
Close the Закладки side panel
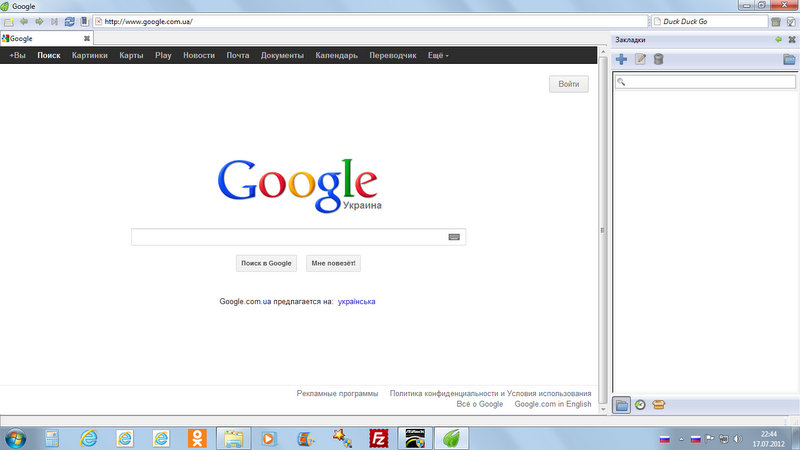pyautogui.click(x=792, y=39)
